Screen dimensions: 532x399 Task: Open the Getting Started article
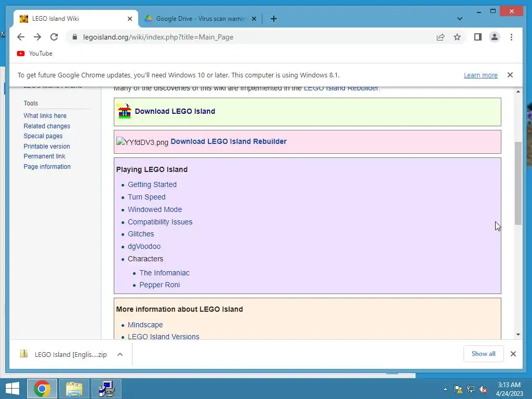[x=152, y=184]
